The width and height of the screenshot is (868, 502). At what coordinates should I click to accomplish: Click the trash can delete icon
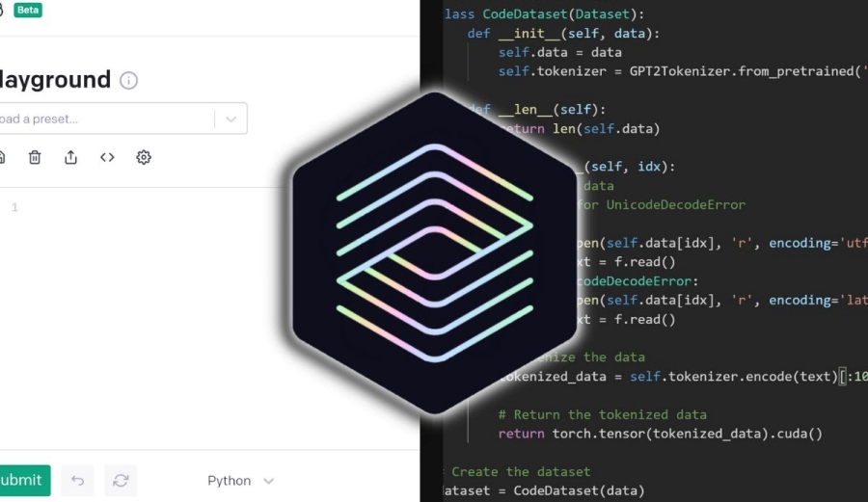pos(35,157)
